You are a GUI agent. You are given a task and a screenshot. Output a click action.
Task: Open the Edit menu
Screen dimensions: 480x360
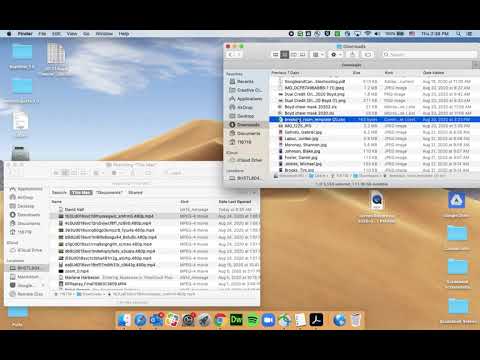56,34
